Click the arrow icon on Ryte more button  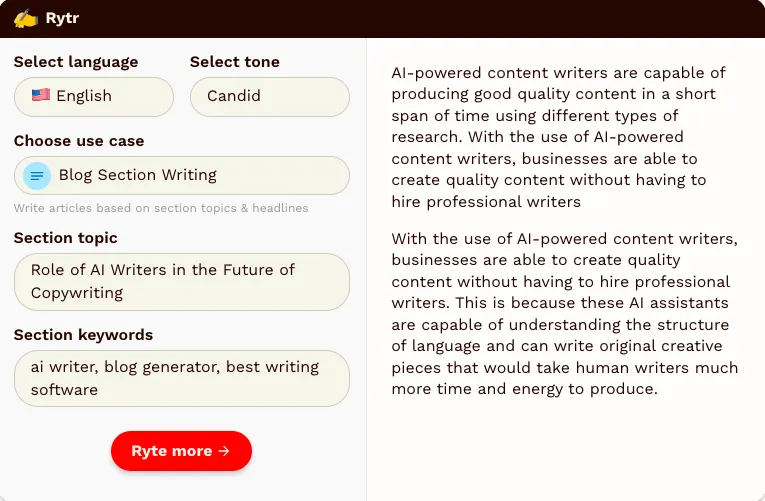click(x=224, y=451)
